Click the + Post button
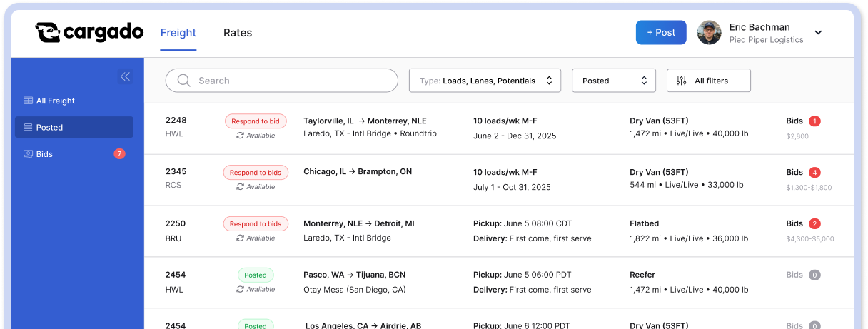 661,32
